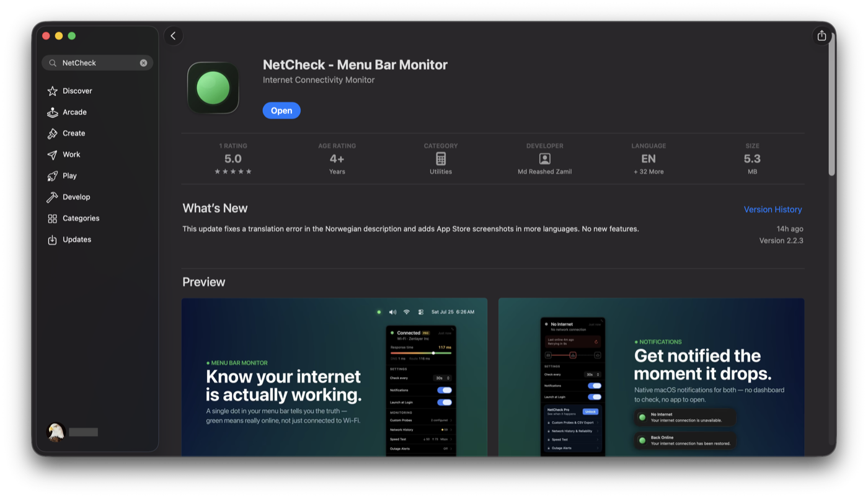
Task: Click the Updates download icon
Action: (52, 239)
